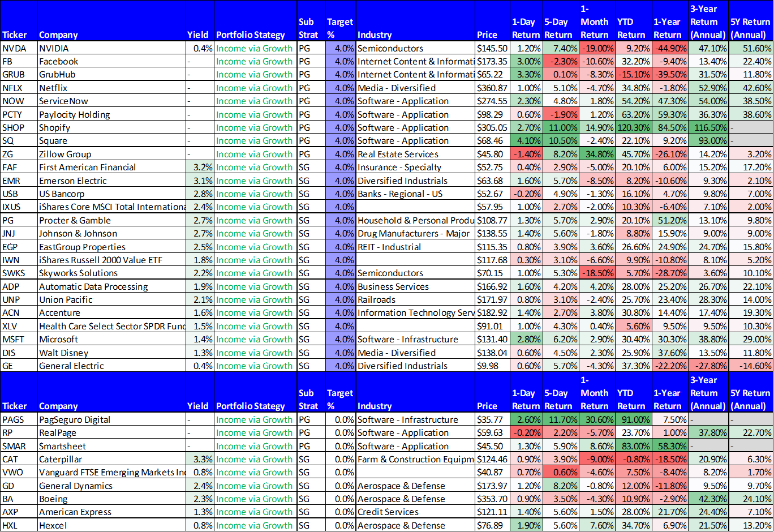This screenshot has height=532, width=774.
Task: Select the Caterpillar company cell
Action: point(111,459)
